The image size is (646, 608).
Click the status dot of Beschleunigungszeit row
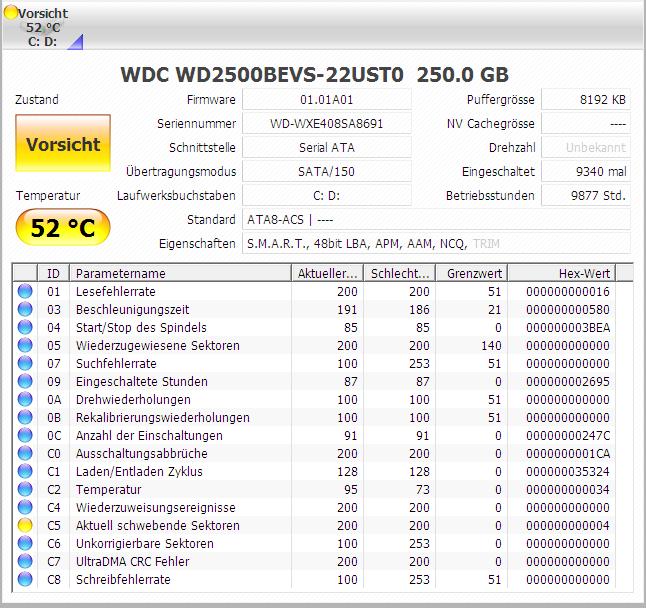[25, 309]
